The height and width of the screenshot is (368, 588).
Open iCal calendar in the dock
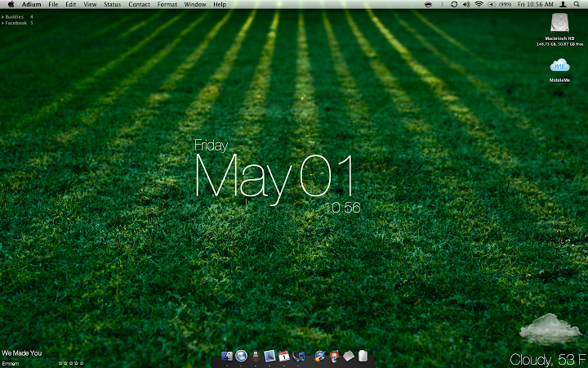[x=284, y=356]
